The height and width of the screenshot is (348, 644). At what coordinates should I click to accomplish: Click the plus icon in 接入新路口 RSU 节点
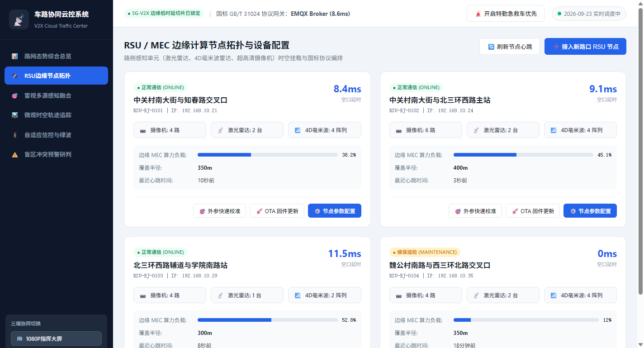(556, 47)
